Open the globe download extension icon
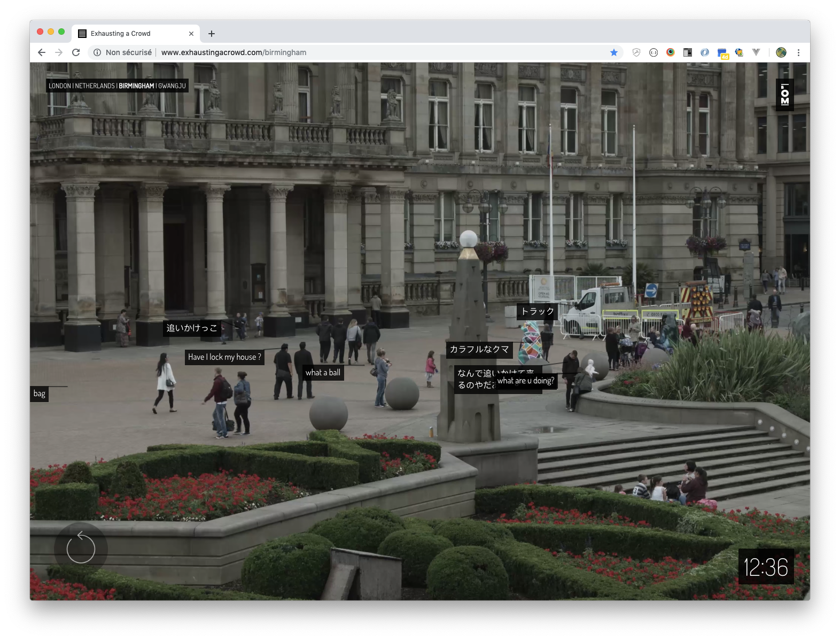840x640 pixels. tap(739, 52)
